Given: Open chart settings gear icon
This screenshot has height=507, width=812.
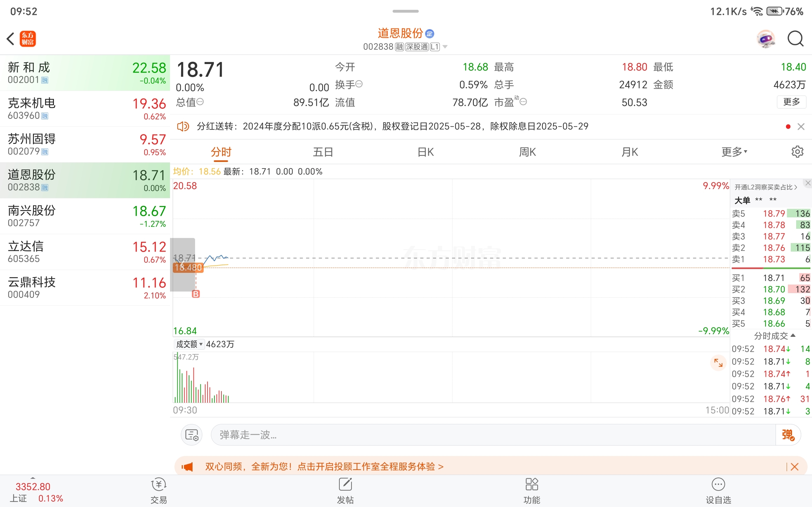Looking at the screenshot, I should tap(797, 152).
